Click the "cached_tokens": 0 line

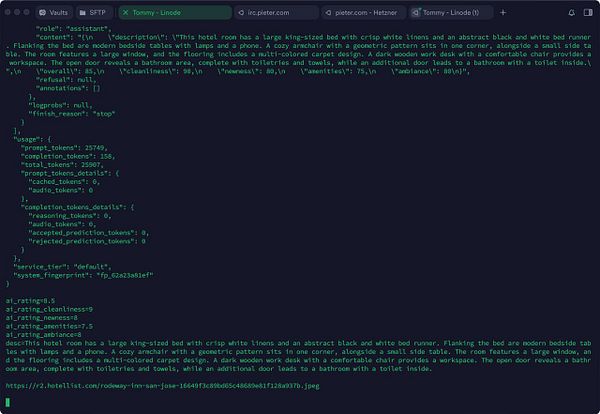tap(64, 181)
